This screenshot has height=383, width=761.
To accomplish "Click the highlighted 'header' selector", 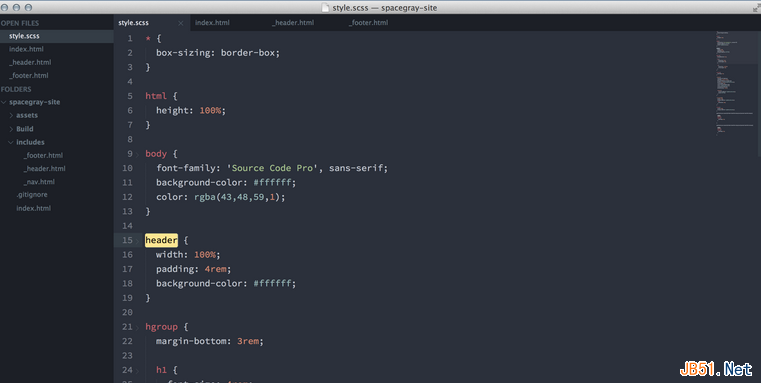I will click(161, 240).
